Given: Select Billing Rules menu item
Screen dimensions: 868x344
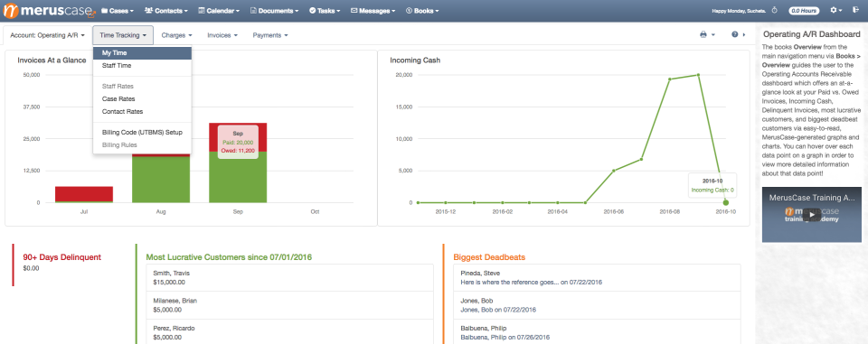Looking at the screenshot, I should (142, 144).
